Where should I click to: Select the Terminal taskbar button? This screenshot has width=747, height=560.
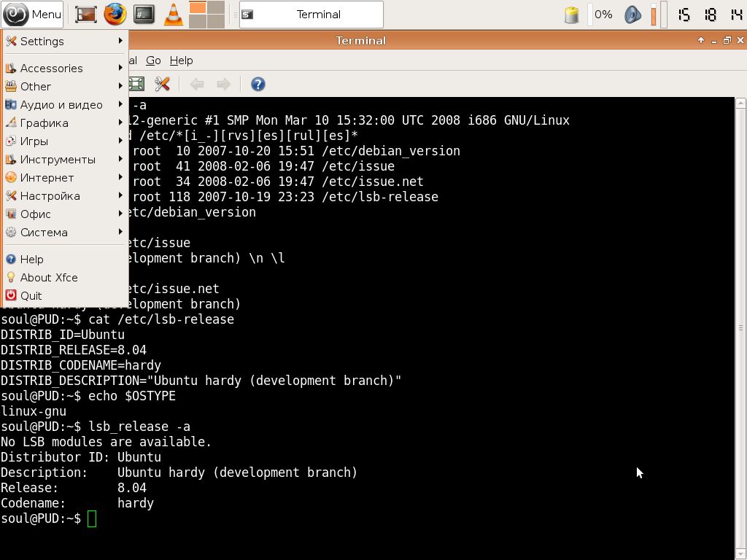311,15
